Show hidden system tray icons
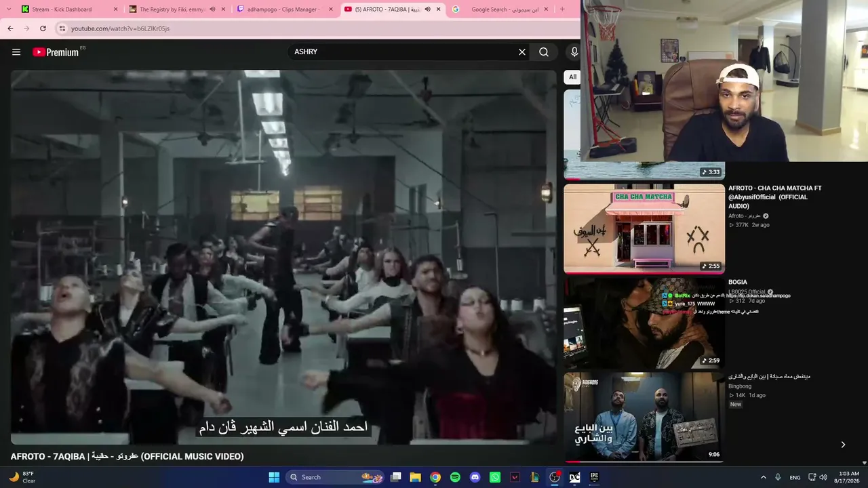The width and height of the screenshot is (868, 488). click(764, 478)
